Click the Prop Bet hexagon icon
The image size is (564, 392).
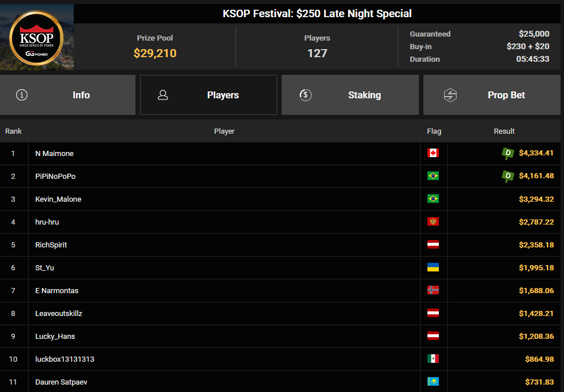tap(450, 95)
